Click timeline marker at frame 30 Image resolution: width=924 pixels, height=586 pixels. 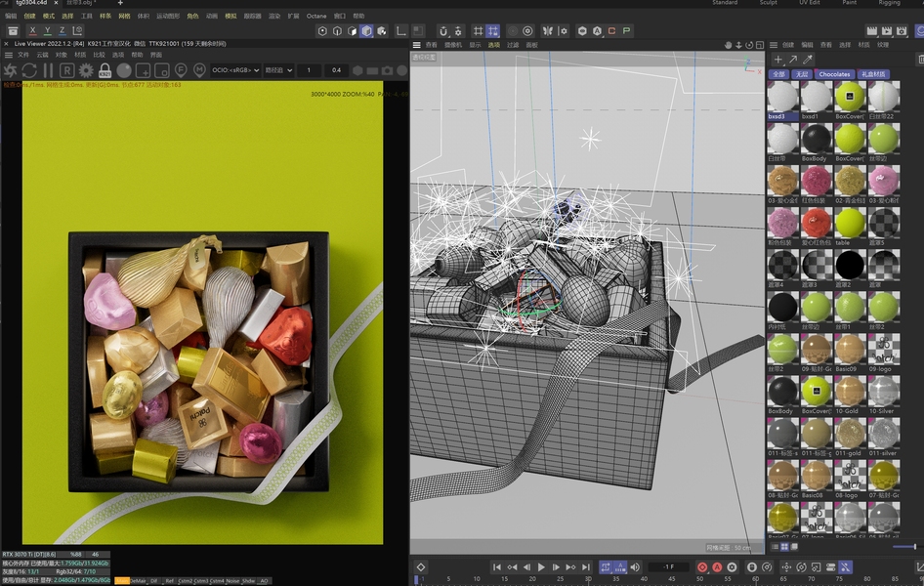click(x=588, y=579)
